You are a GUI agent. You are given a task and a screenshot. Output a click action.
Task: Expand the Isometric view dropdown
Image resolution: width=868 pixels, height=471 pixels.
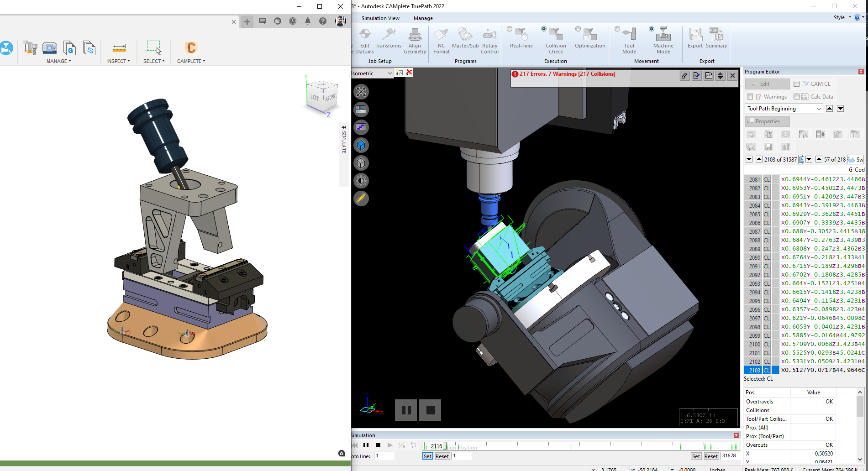[x=389, y=73]
